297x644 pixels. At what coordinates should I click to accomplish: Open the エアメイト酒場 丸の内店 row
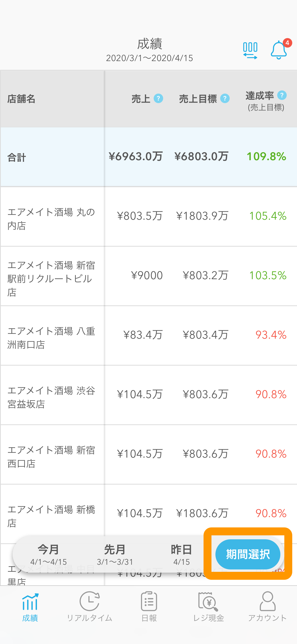(149, 217)
